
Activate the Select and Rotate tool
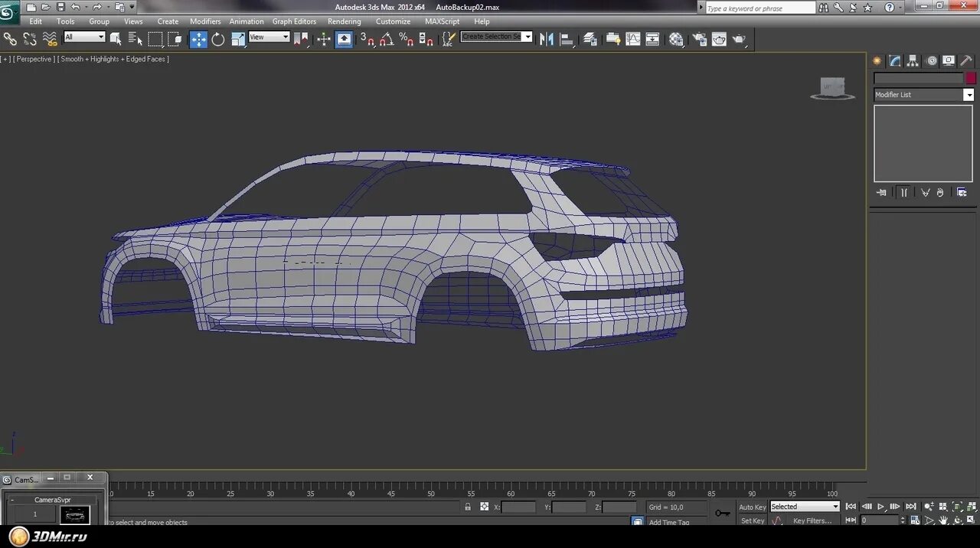(218, 39)
